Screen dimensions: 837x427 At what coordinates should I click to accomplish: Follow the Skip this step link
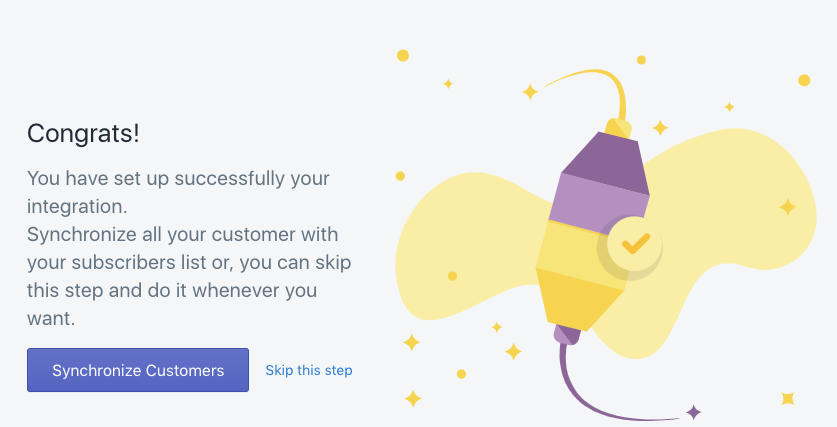coord(309,370)
